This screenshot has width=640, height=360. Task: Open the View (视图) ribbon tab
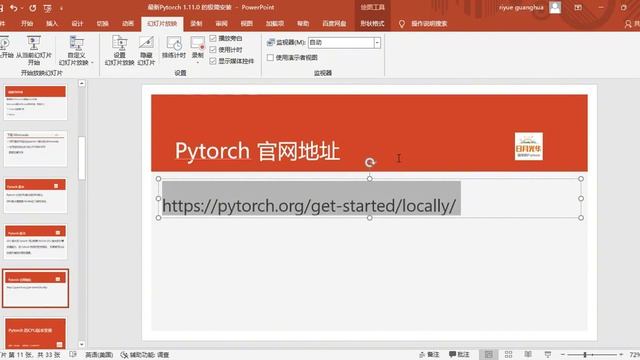pyautogui.click(x=247, y=24)
